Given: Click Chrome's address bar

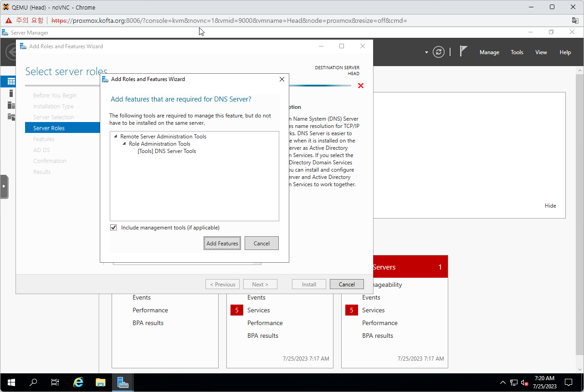Looking at the screenshot, I should (228, 20).
